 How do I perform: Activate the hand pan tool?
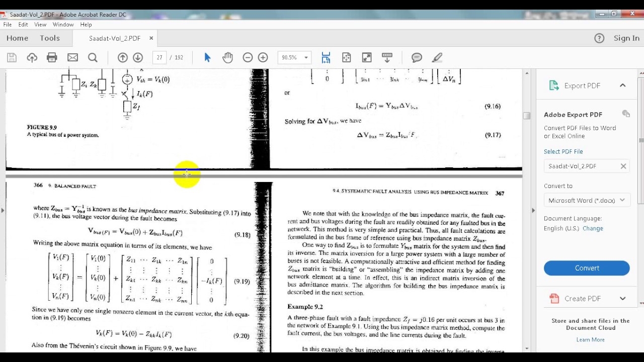tap(227, 58)
